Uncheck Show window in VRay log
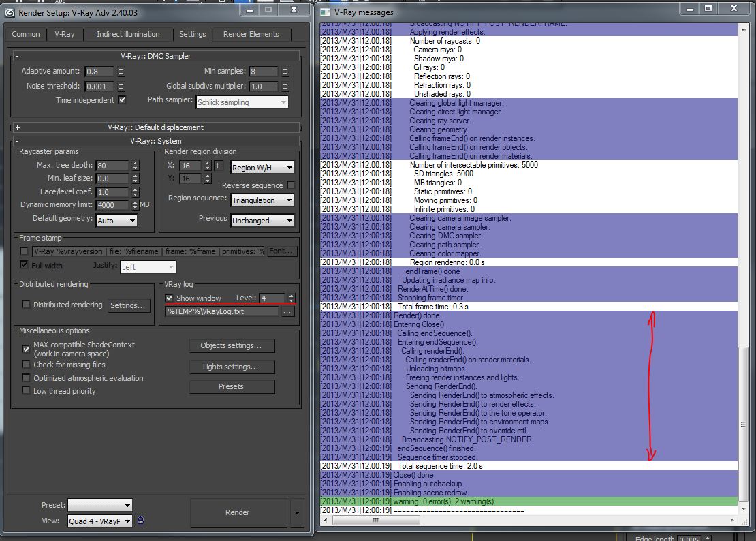The width and height of the screenshot is (756, 541). click(x=169, y=298)
